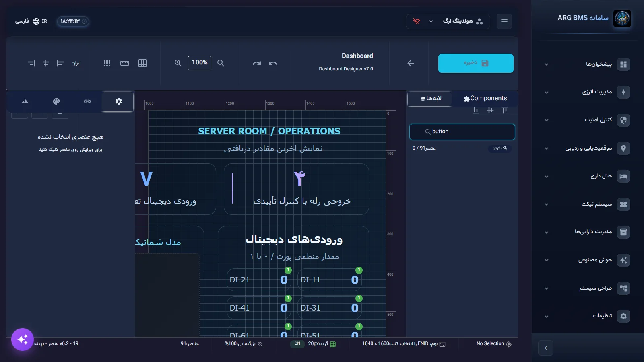Click the تنظیمات gear sidebar icon

[623, 316]
